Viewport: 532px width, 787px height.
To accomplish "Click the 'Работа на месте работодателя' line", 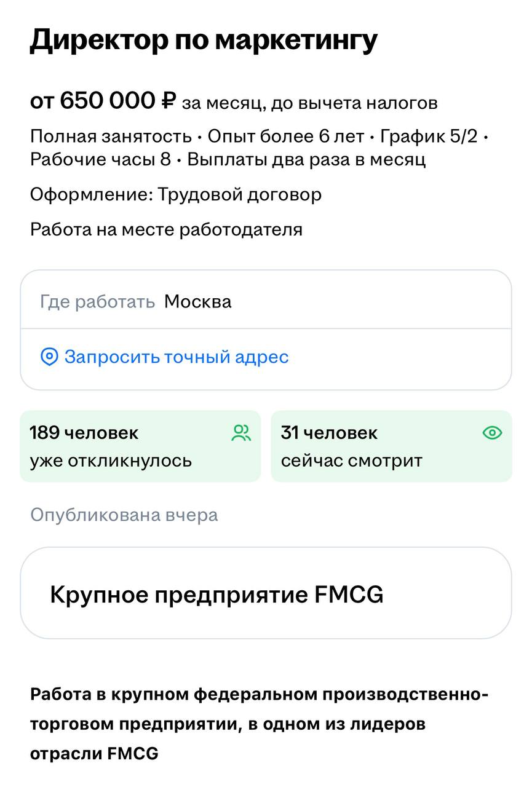I will coord(166,229).
